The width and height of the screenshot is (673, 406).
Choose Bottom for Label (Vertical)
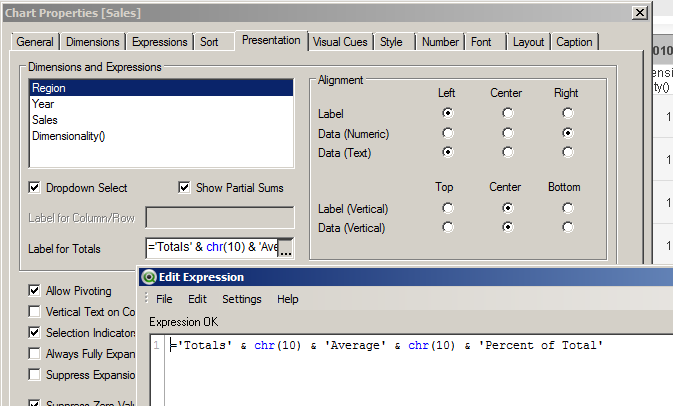click(567, 208)
